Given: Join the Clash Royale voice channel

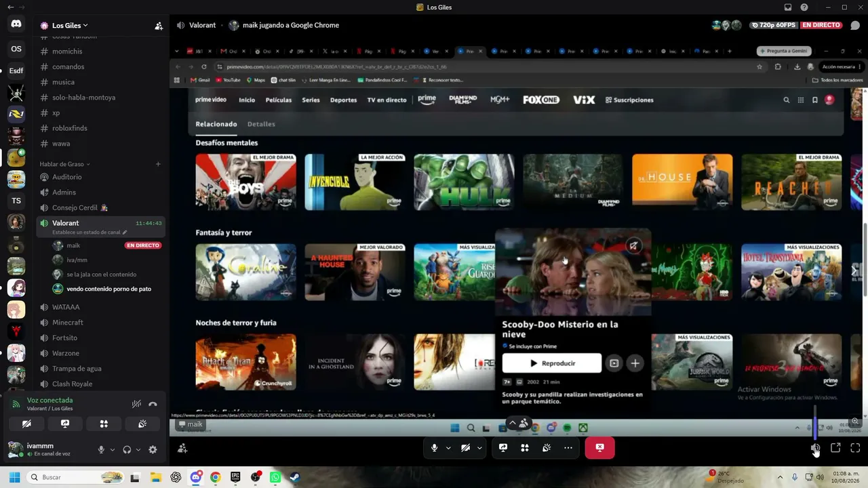Looking at the screenshot, I should 102,384.
